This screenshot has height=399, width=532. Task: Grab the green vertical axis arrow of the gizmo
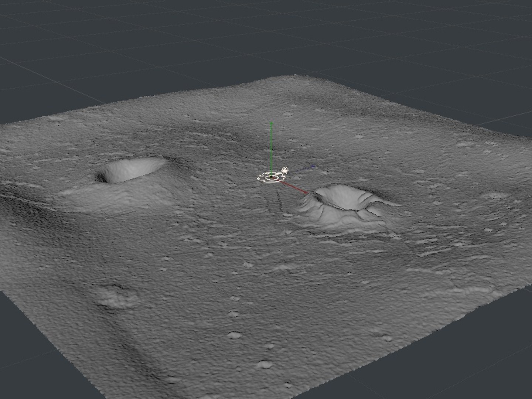pyautogui.click(x=271, y=149)
